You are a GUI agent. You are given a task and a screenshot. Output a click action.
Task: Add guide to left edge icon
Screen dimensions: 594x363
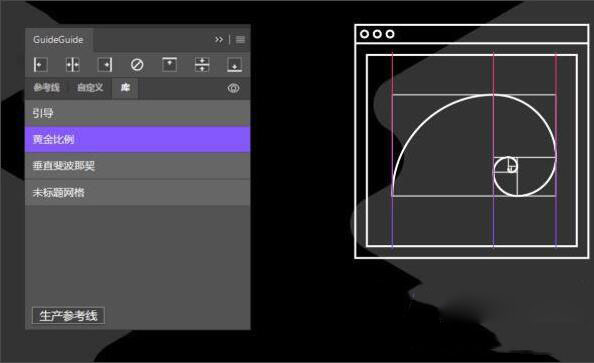coord(41,64)
